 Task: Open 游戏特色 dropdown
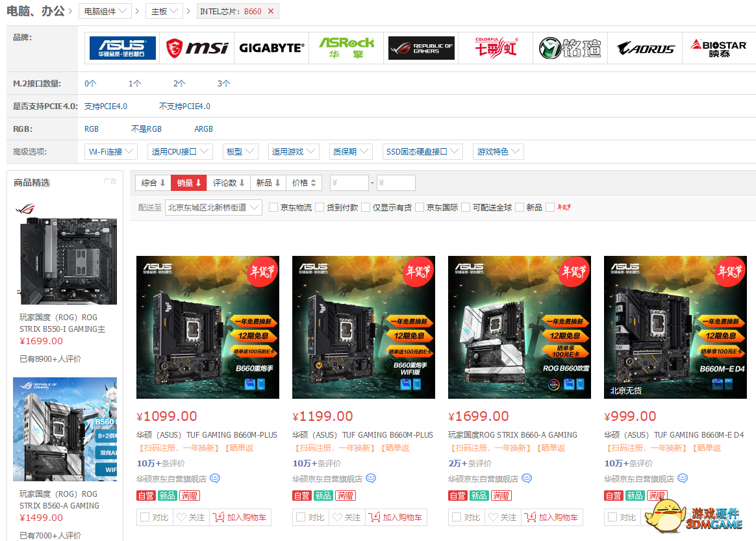[x=498, y=151]
